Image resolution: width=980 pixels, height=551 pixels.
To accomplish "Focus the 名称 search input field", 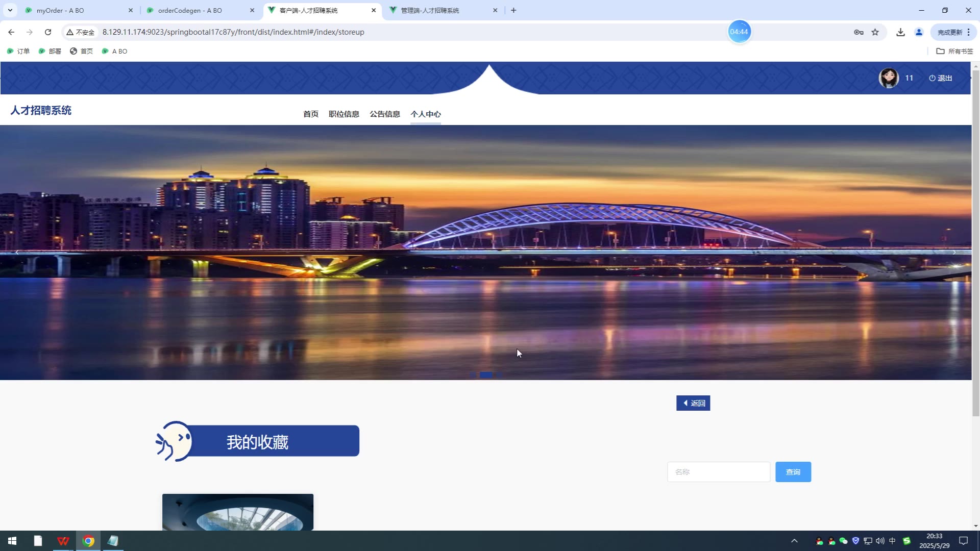I will coord(718,472).
